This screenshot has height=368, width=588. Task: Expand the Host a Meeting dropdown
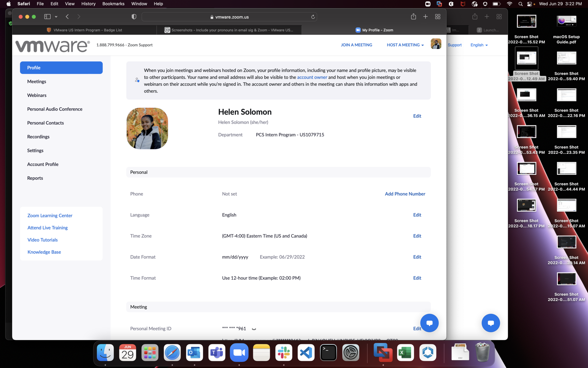[x=405, y=45]
